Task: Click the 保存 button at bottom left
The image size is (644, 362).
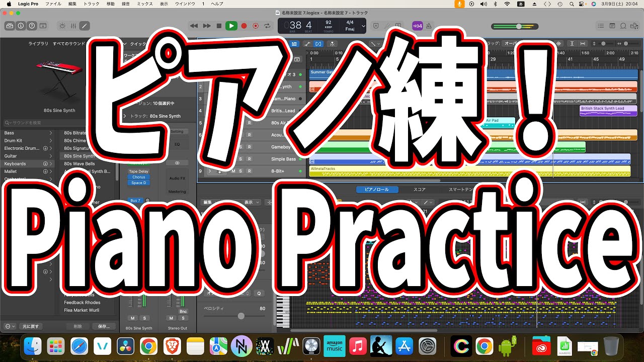Action: [x=104, y=326]
